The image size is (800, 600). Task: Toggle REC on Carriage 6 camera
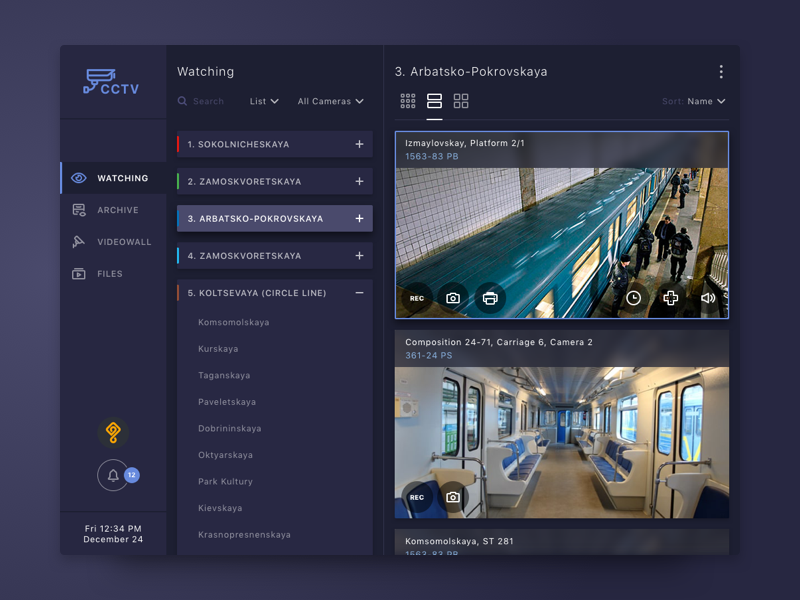point(417,497)
